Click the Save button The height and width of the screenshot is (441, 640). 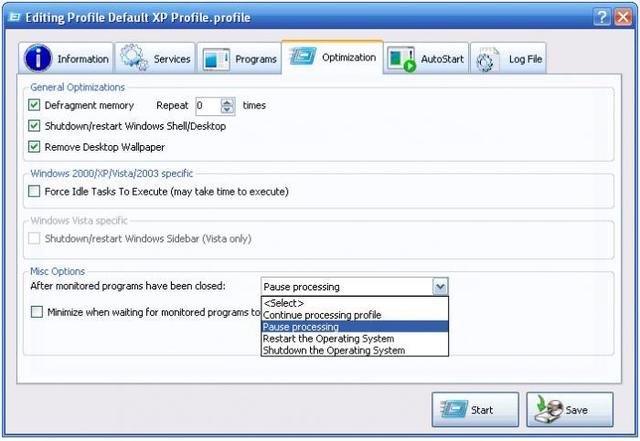click(x=570, y=410)
